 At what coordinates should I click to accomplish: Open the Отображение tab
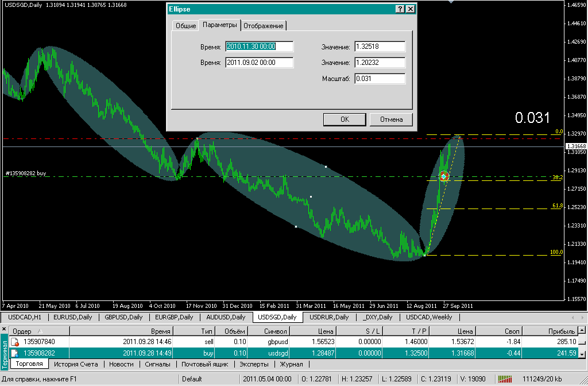[264, 26]
